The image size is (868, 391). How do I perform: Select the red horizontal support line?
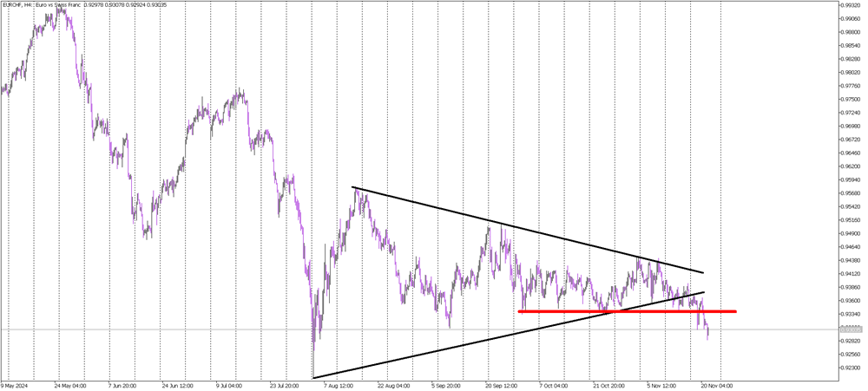point(628,311)
